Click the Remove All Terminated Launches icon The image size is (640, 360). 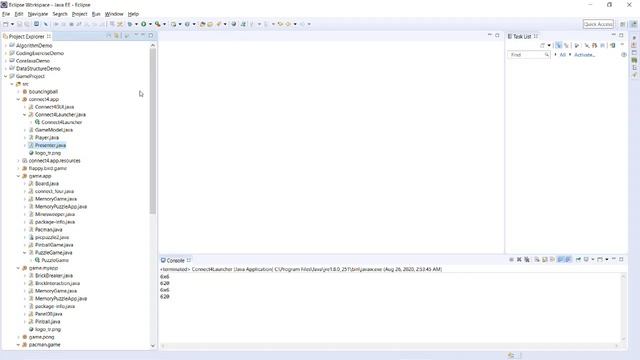coord(527,260)
